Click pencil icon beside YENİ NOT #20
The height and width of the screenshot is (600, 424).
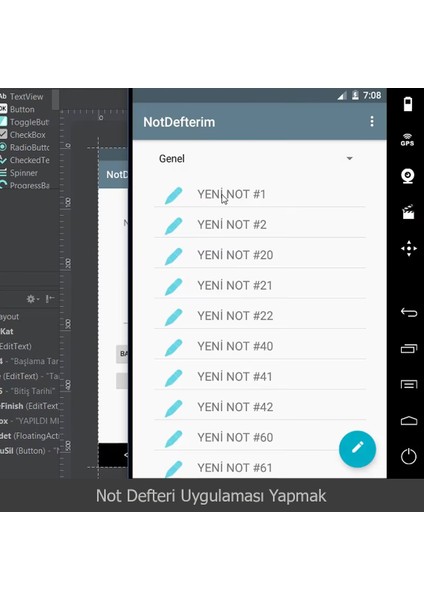click(x=173, y=256)
